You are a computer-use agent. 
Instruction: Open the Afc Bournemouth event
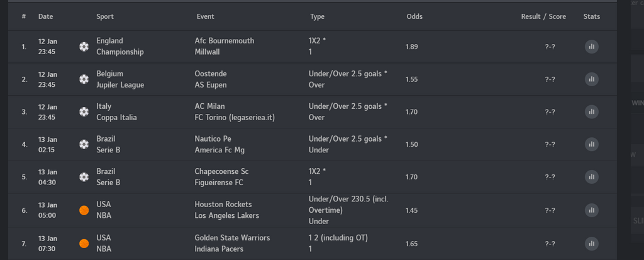225,41
